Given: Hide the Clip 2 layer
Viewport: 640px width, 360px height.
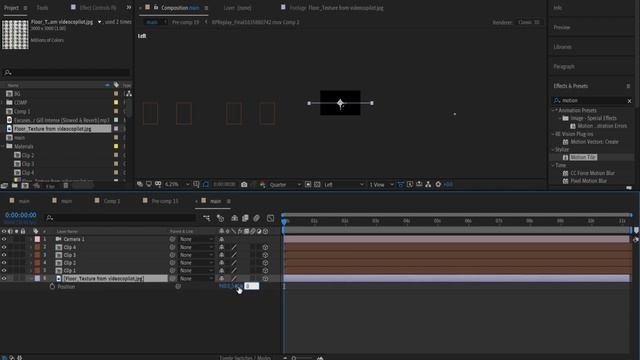Looking at the screenshot, I should click(x=4, y=263).
